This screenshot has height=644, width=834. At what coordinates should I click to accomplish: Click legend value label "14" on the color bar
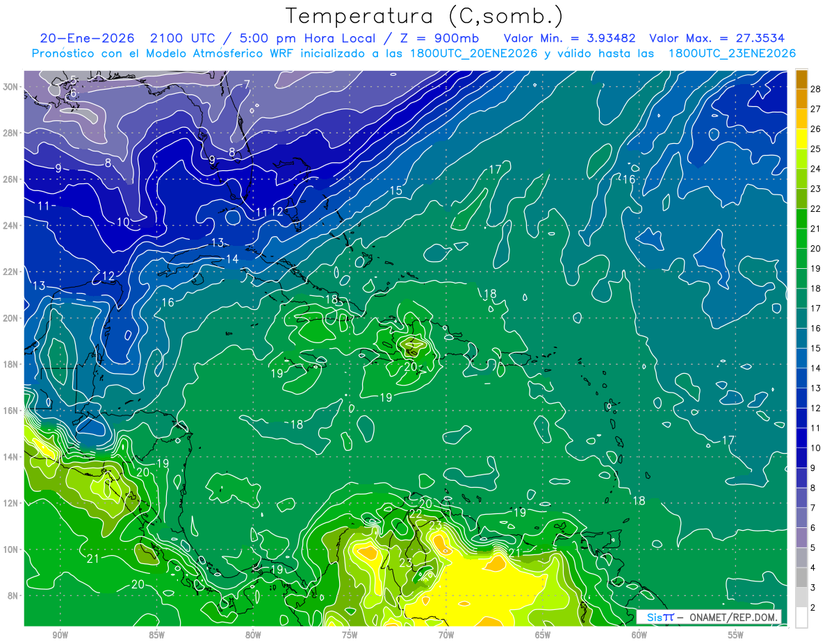coord(817,368)
